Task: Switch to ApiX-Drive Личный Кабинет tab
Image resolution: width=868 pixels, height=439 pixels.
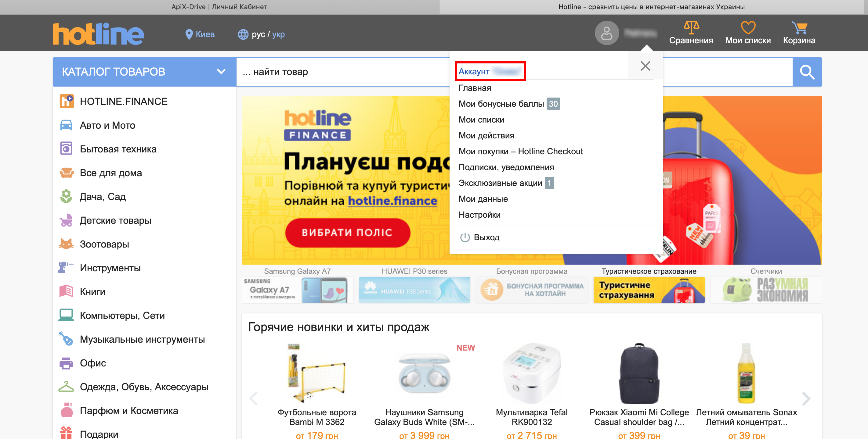Action: click(x=219, y=7)
